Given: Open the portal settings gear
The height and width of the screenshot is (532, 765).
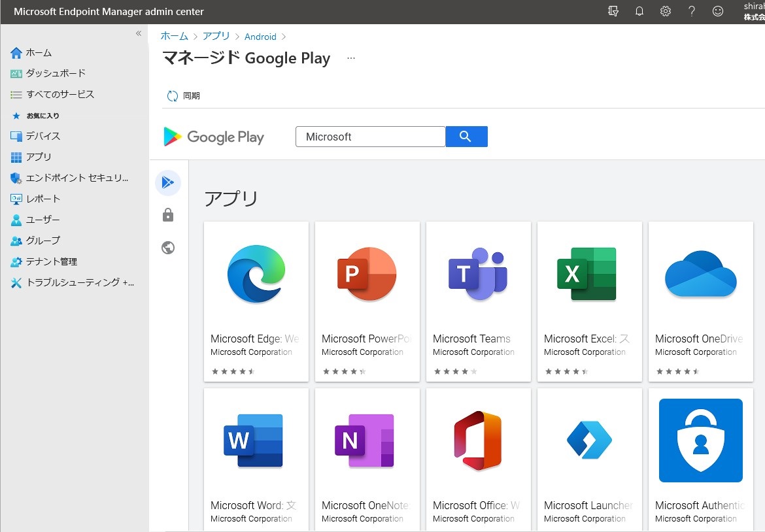Looking at the screenshot, I should [x=666, y=11].
